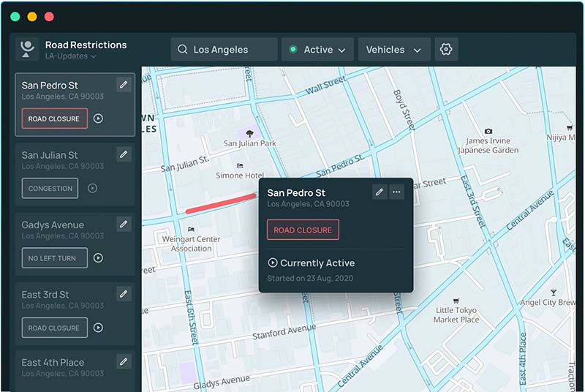Expand the LA-Updates dropdown chevron
585x392 pixels.
pyautogui.click(x=94, y=56)
